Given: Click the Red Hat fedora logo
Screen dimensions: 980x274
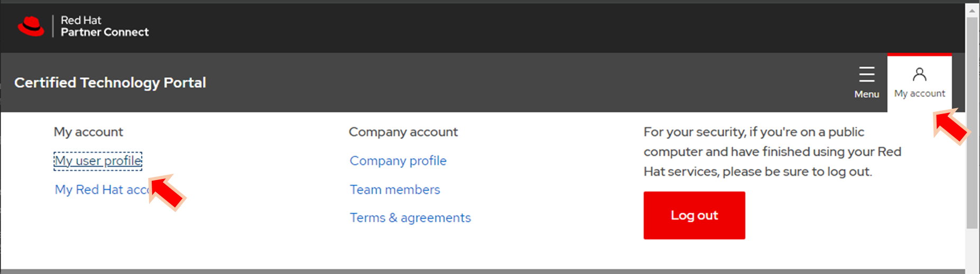Looking at the screenshot, I should 31,26.
